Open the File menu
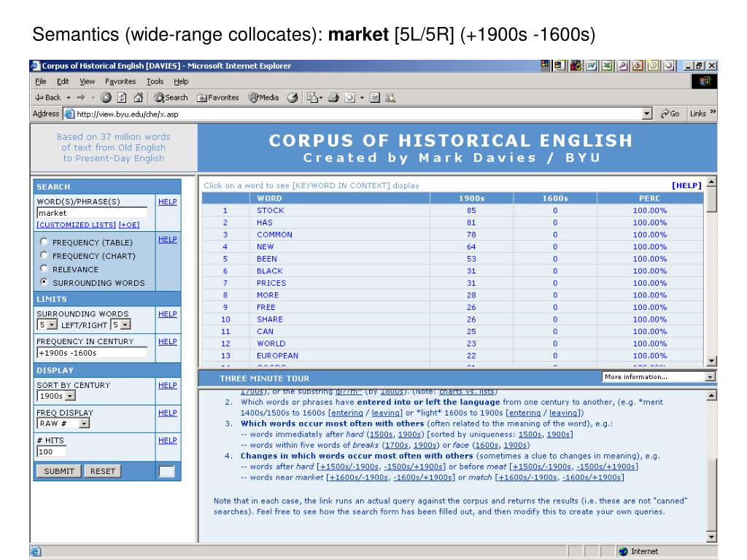This screenshot has height=560, width=747. (41, 82)
